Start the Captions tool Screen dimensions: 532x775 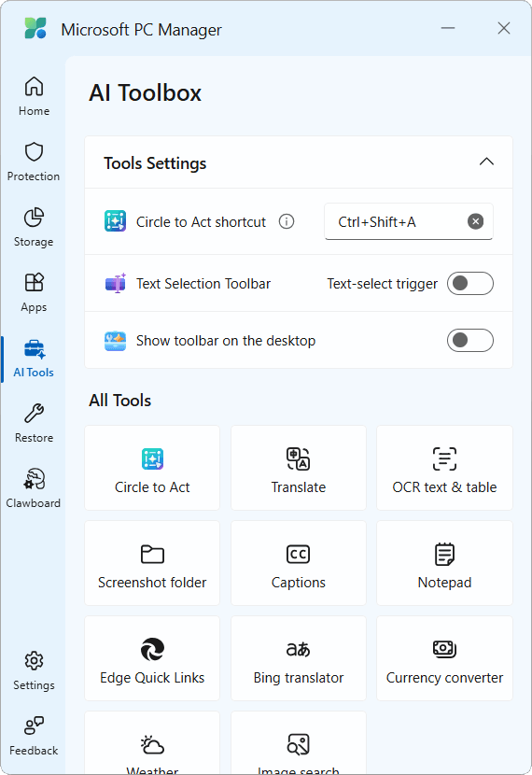[x=299, y=563]
